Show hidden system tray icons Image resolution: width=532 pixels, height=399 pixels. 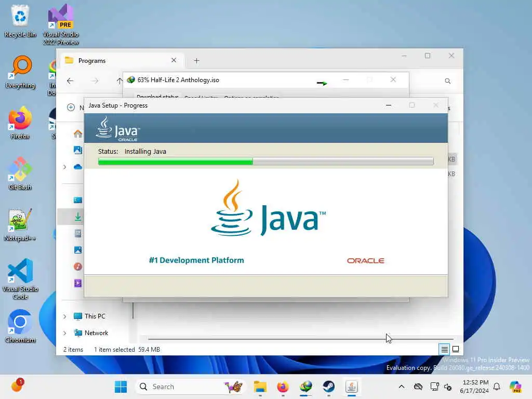(x=402, y=387)
